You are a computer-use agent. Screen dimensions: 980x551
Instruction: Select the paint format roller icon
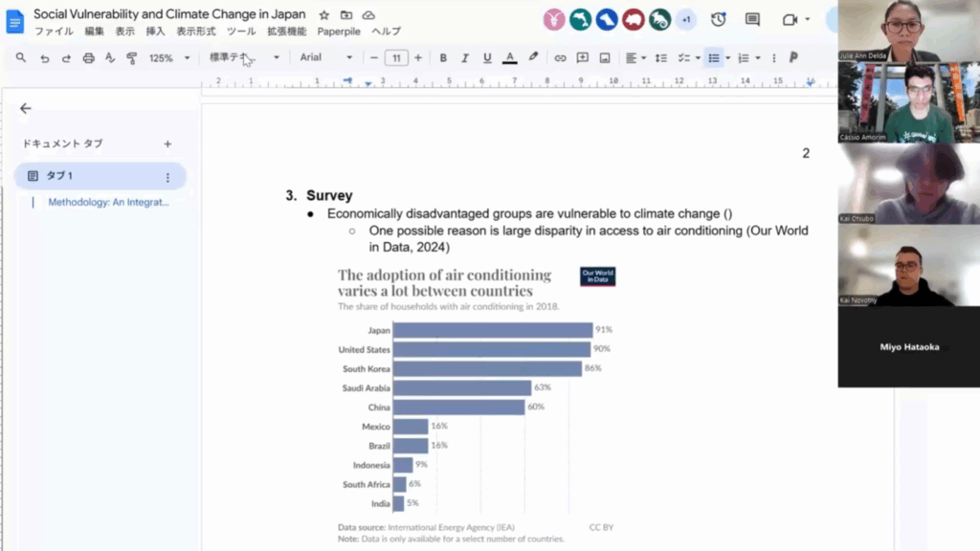coord(132,58)
